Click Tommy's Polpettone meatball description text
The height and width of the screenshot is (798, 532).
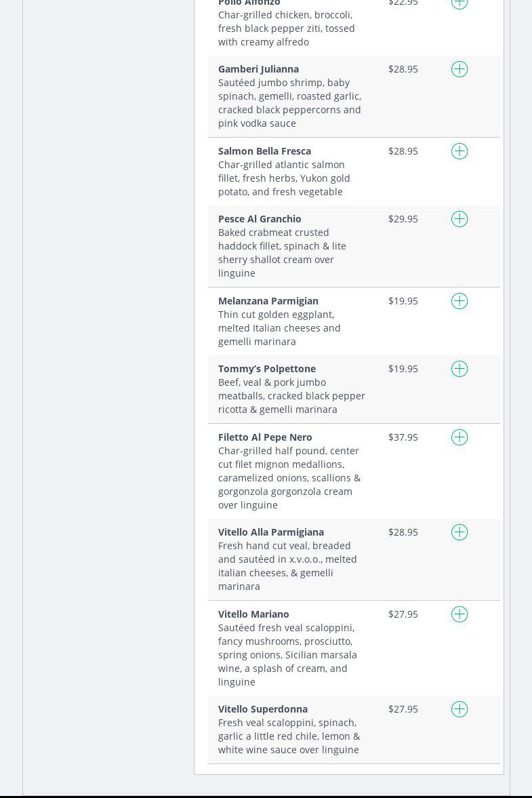[291, 396]
